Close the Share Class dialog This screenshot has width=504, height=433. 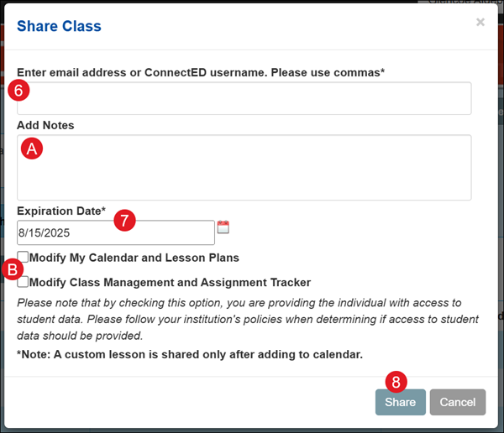[x=480, y=23]
